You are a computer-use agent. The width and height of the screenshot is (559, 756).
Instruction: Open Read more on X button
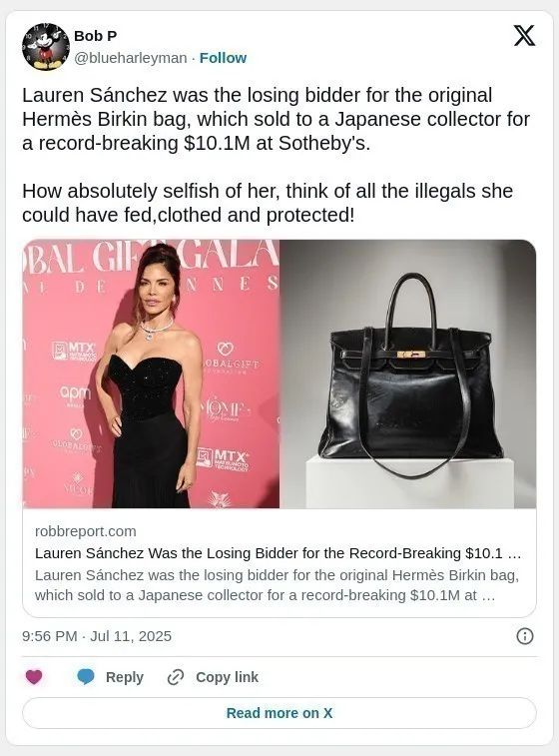[x=279, y=713]
